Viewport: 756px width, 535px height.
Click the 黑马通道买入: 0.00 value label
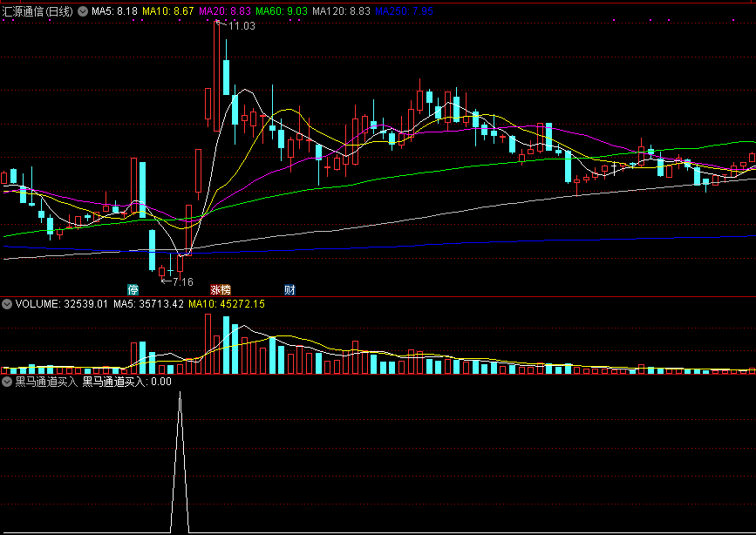(x=126, y=383)
